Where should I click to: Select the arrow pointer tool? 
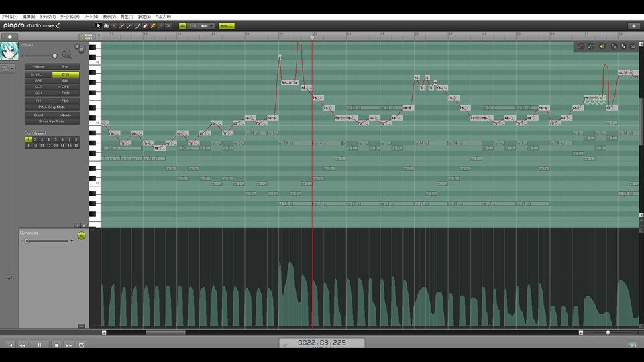pos(99,26)
